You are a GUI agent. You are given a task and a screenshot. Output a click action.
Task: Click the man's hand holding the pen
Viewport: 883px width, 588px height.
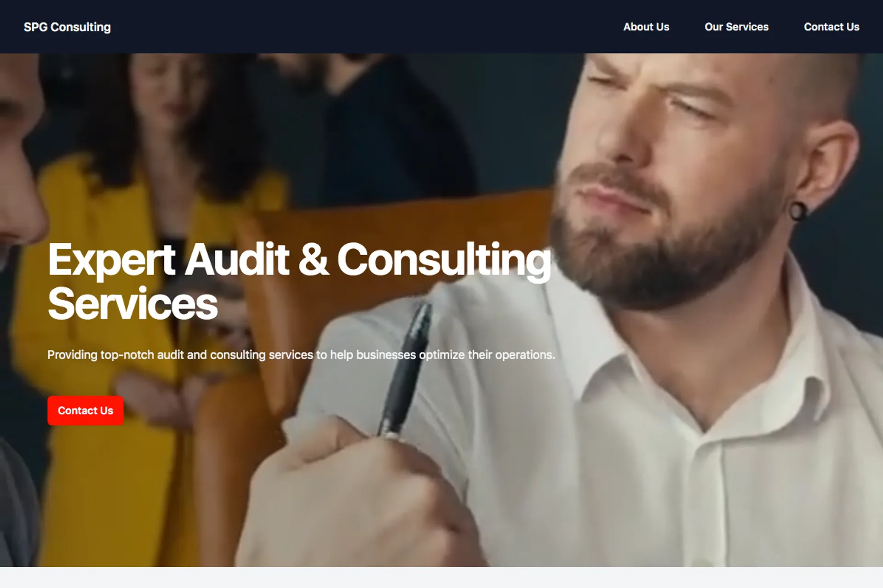[359, 497]
